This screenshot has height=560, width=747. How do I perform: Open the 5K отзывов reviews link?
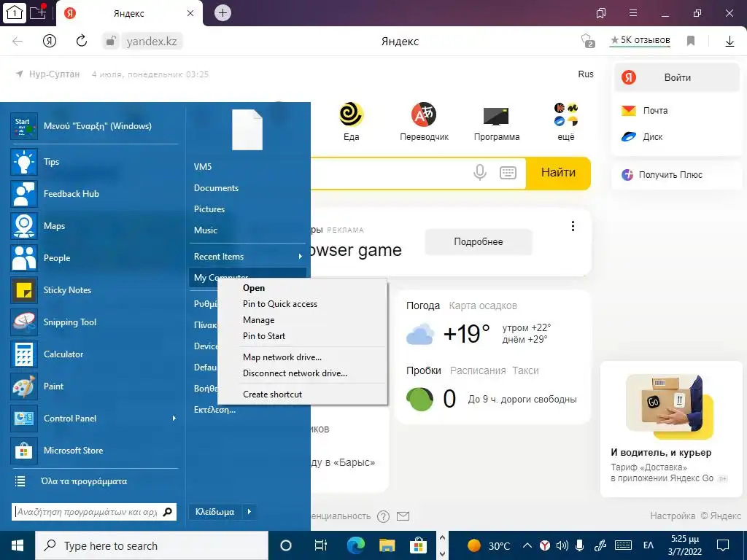[x=640, y=40]
